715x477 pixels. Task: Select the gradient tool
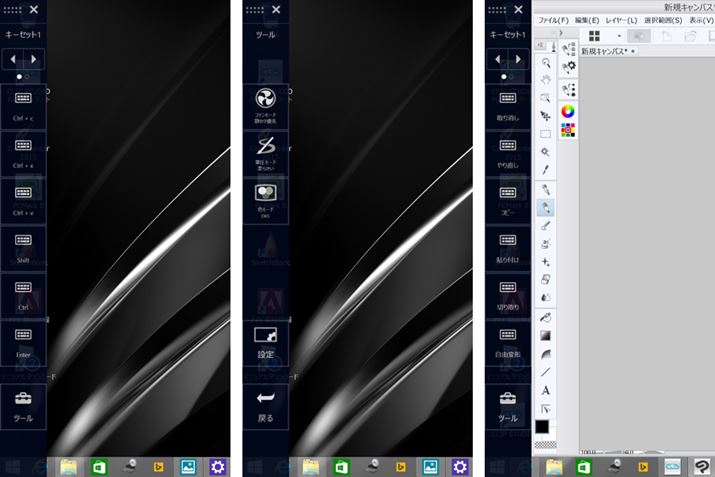(x=545, y=335)
